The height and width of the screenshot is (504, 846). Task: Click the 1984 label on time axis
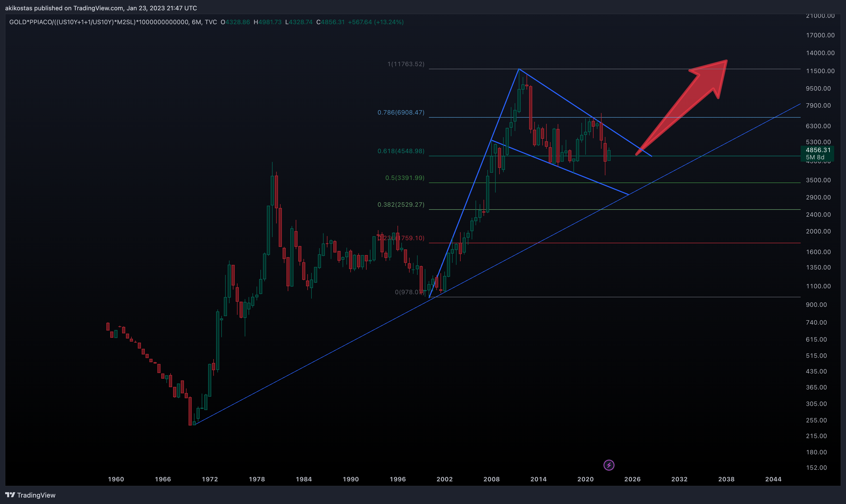point(303,479)
